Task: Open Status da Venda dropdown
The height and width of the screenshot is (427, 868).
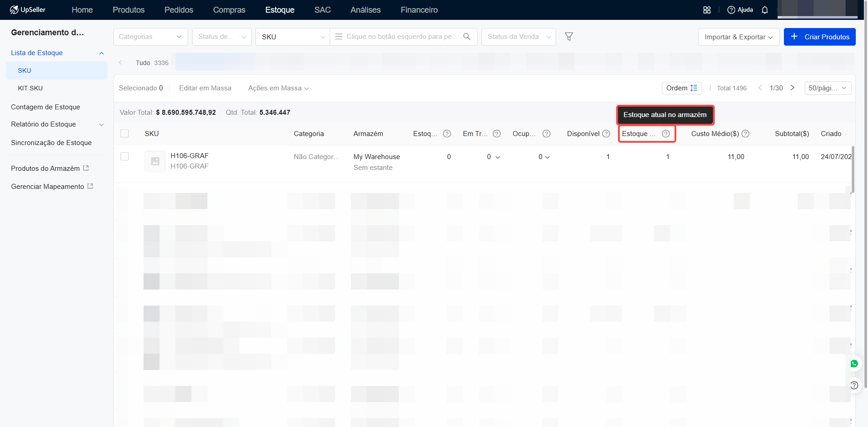Action: pyautogui.click(x=519, y=37)
